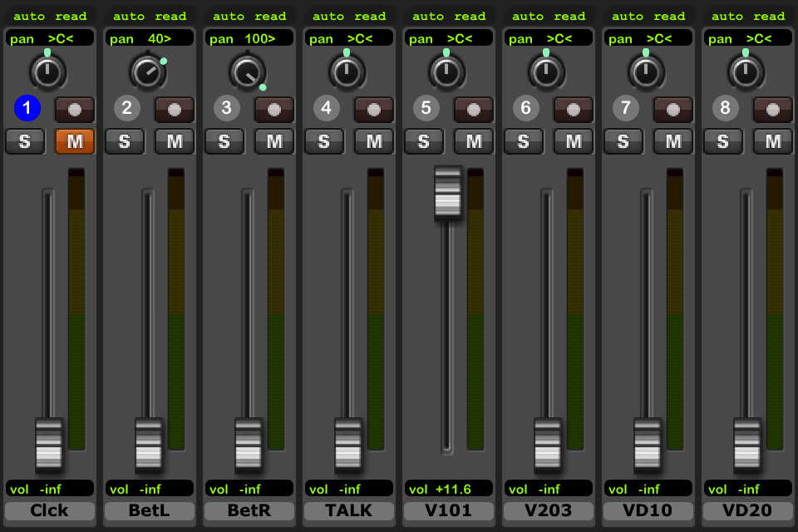Viewport: 798px width, 532px height.
Task: Arm record button on track 5 V101
Action: click(x=474, y=109)
